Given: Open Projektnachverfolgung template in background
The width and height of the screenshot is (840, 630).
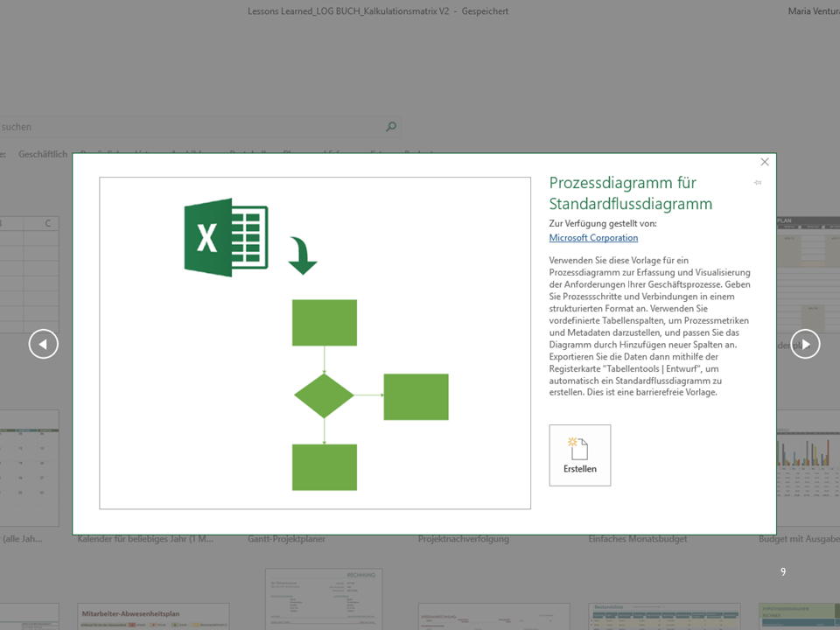Looking at the screenshot, I should click(464, 539).
